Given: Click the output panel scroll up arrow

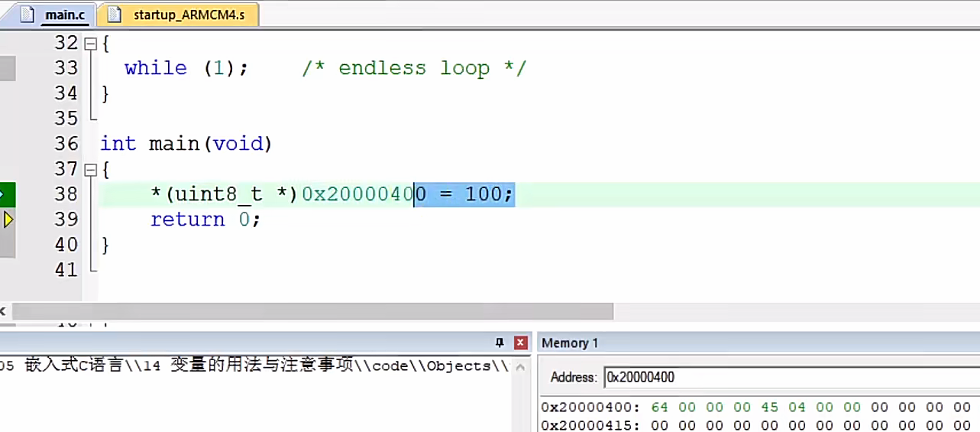Looking at the screenshot, I should (521, 366).
